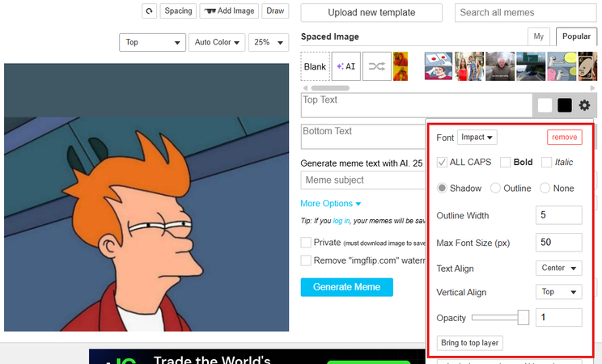
Task: Check Remove imgflip.com watermark box
Action: coord(306,260)
